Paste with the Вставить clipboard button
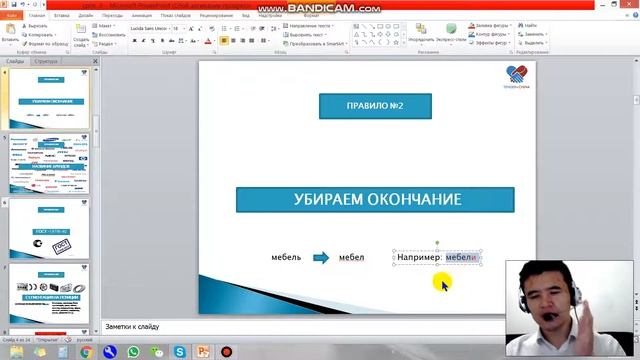Viewport: 640px width, 360px height. [10, 33]
